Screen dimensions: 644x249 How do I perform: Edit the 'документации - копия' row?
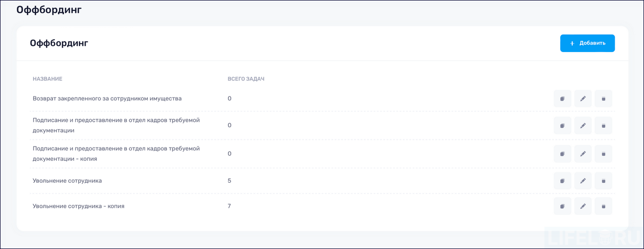pyautogui.click(x=583, y=154)
